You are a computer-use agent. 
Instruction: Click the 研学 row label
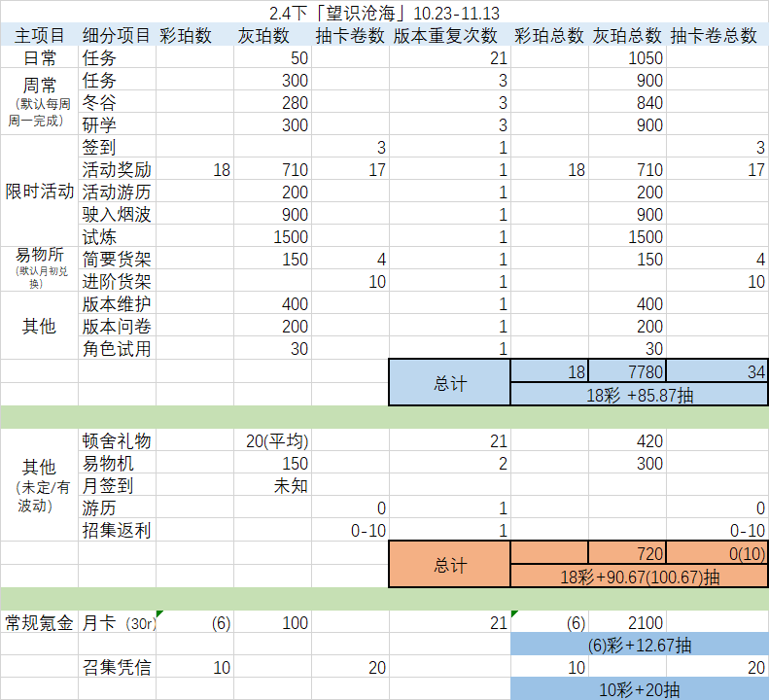pyautogui.click(x=117, y=124)
